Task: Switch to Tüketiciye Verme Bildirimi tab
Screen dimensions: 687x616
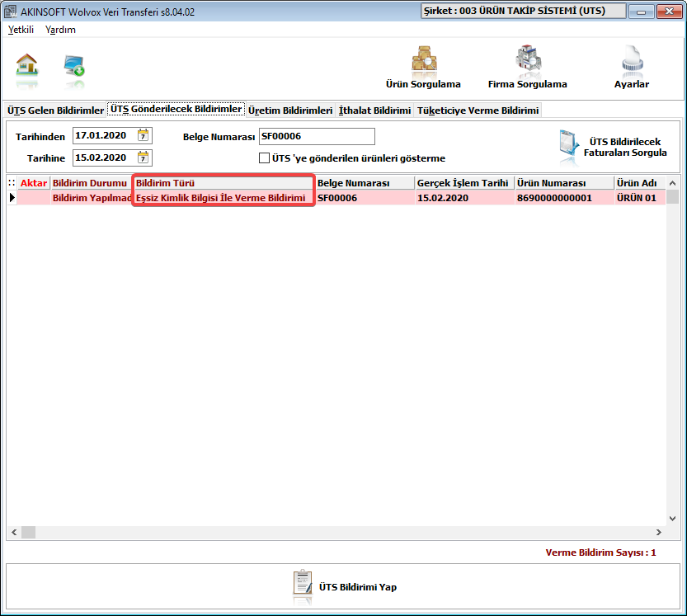Action: [x=478, y=111]
